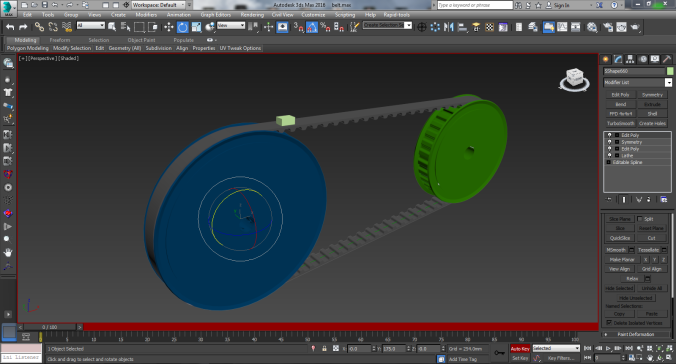Open Create Selection Set dropdown

coord(387,25)
